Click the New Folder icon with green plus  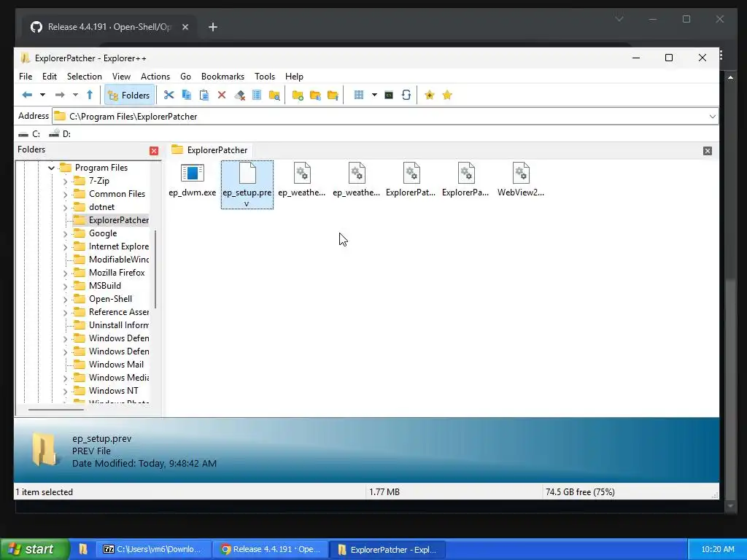point(298,96)
